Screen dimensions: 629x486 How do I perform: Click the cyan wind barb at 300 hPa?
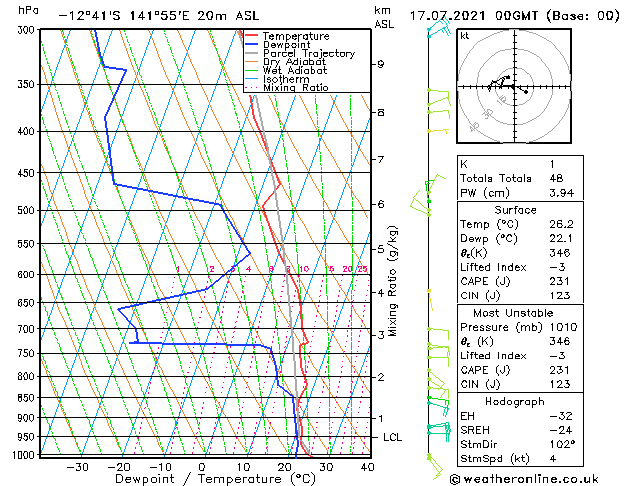click(x=439, y=27)
